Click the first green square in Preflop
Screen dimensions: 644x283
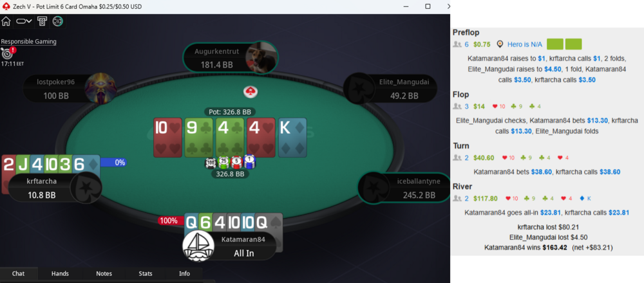555,44
